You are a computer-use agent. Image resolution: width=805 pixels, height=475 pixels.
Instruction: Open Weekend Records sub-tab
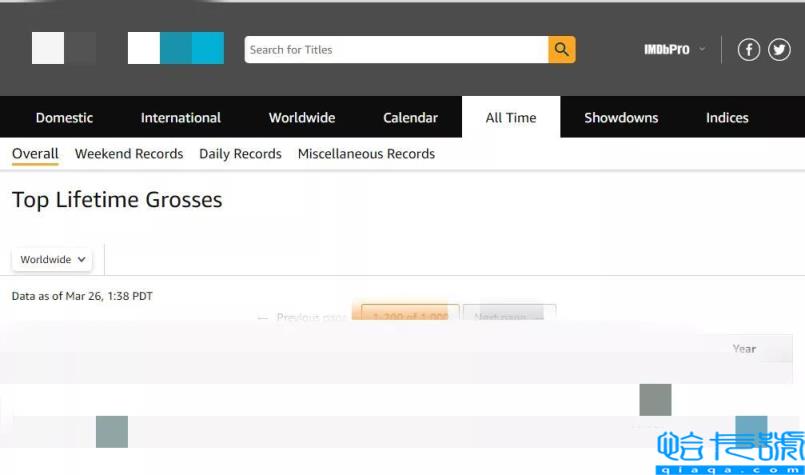click(x=129, y=154)
